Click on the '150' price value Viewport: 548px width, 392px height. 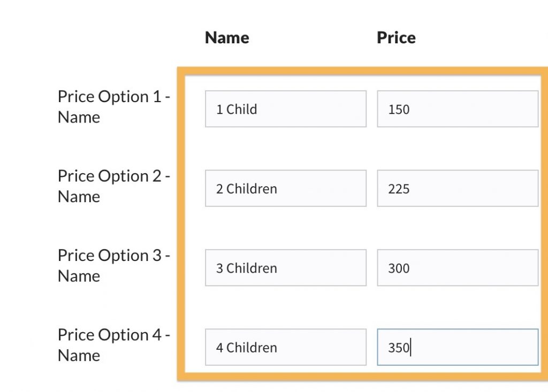[399, 110]
